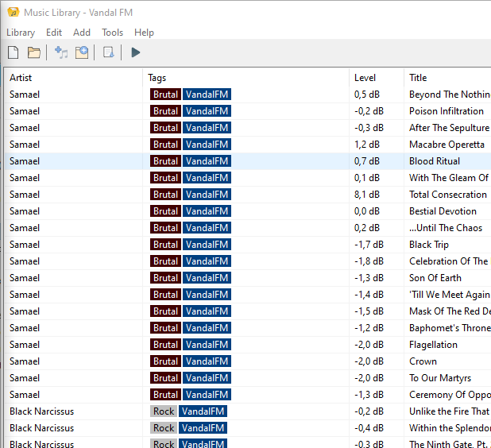Click the 1,2 dB level value
The width and height of the screenshot is (491, 448).
coord(367,145)
